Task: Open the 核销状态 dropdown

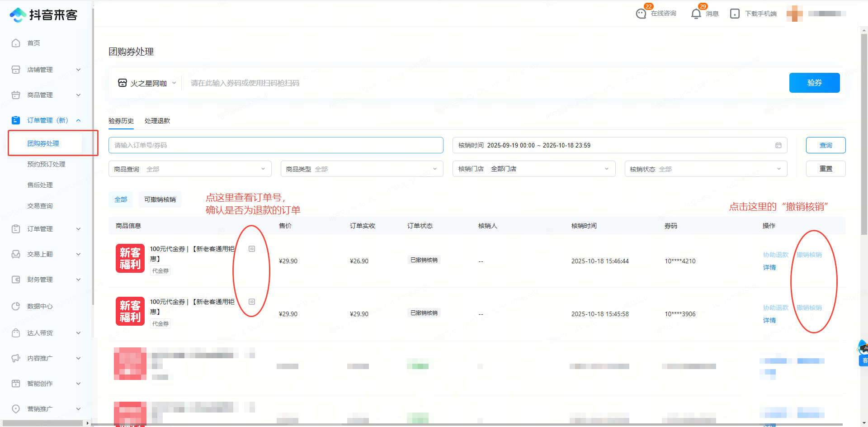Action: [x=705, y=169]
